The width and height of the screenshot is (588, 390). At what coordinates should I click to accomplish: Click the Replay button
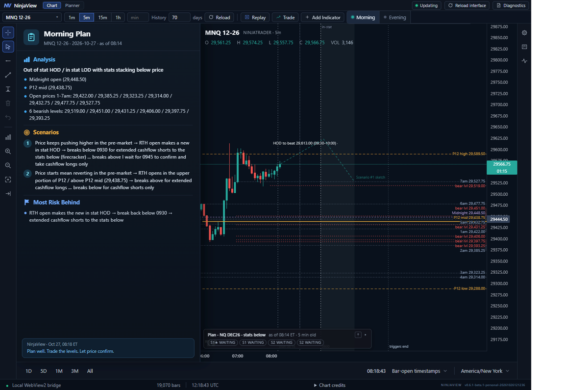coord(255,17)
